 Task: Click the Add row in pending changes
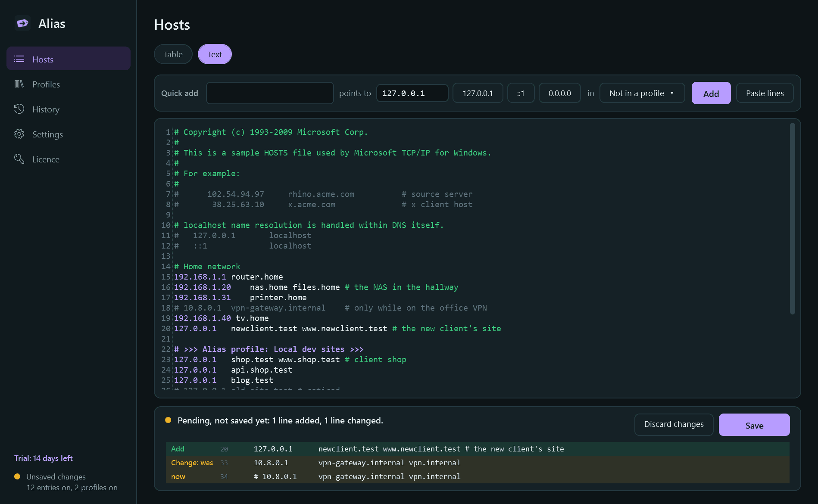point(478,449)
